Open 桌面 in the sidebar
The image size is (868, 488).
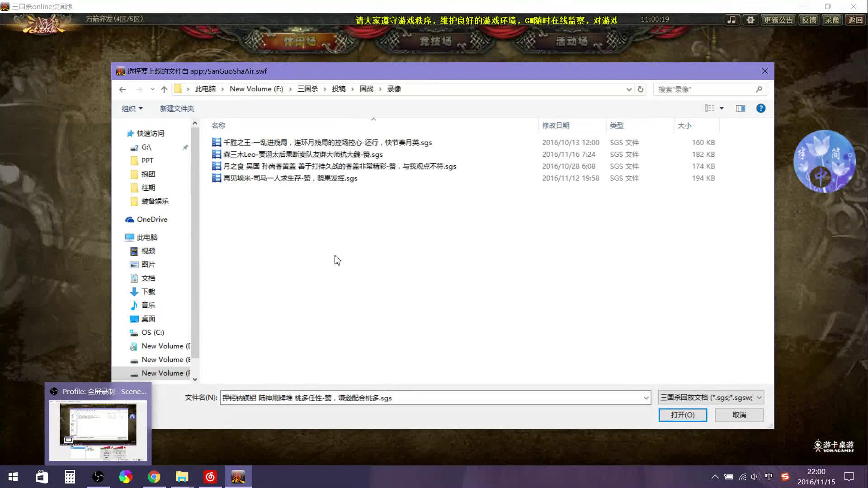point(148,319)
